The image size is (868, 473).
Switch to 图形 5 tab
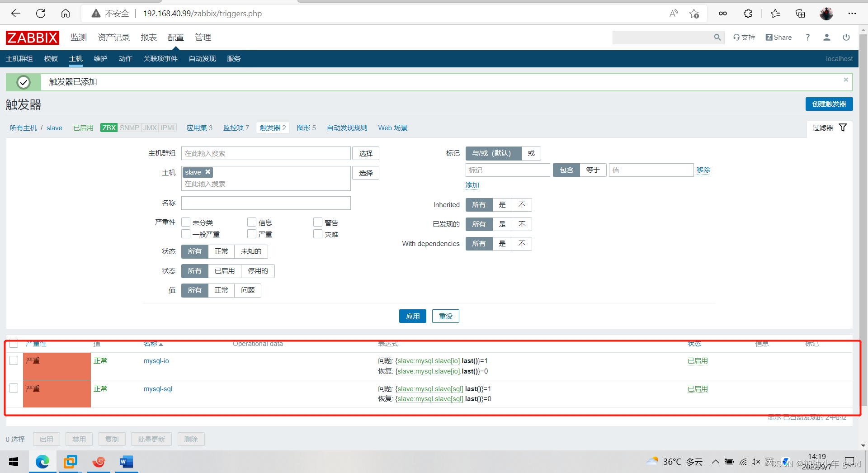pyautogui.click(x=306, y=128)
